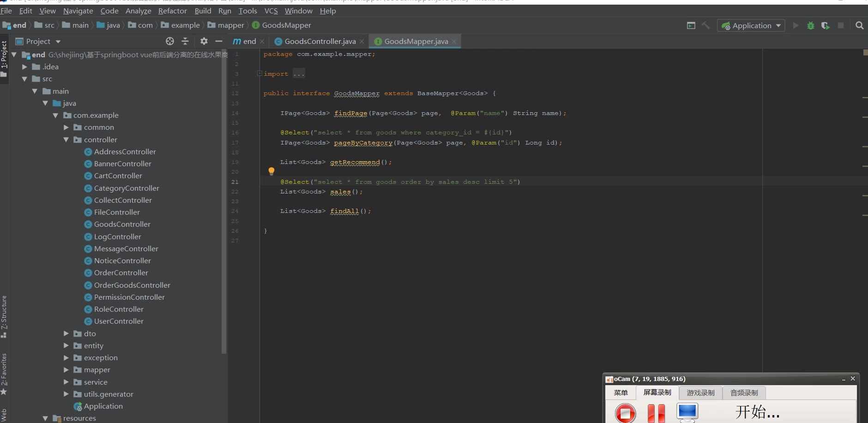Open the Refactor menu
868x423 pixels.
tap(172, 11)
